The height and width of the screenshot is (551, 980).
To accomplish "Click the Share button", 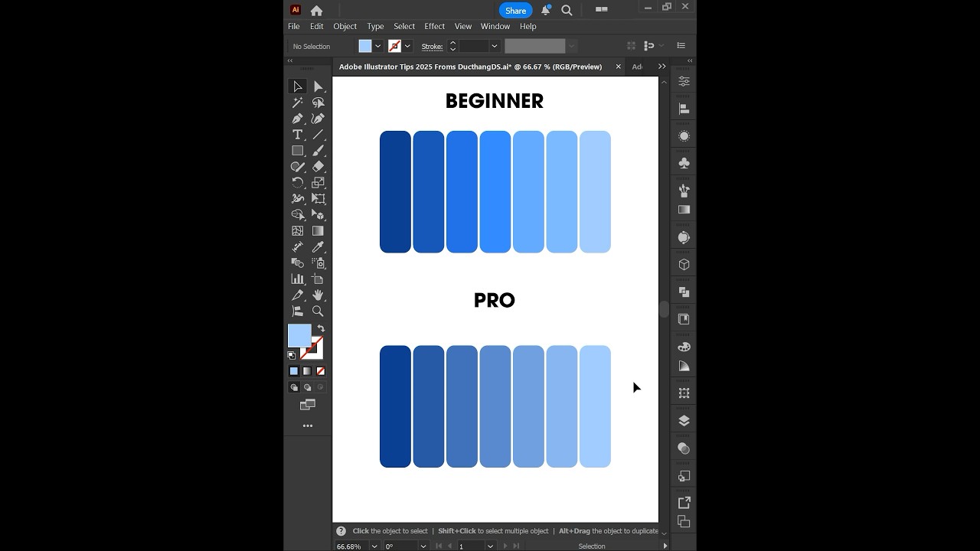I will click(x=515, y=11).
